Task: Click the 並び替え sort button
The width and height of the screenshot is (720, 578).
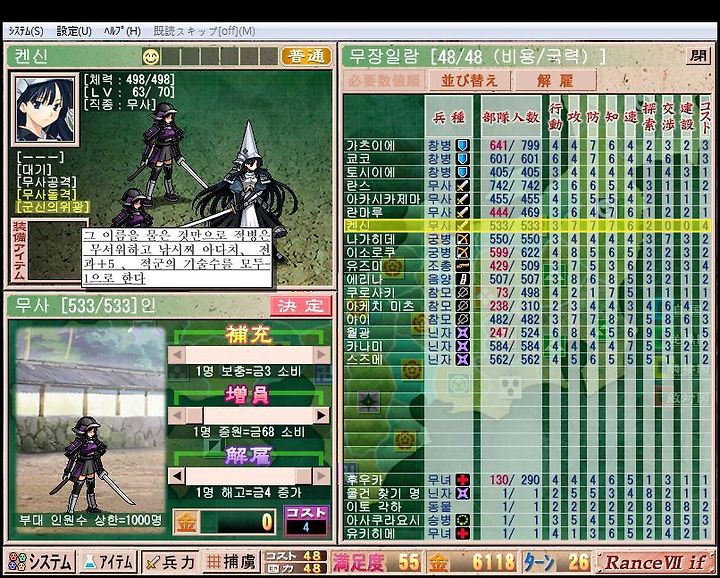Action: tap(469, 81)
